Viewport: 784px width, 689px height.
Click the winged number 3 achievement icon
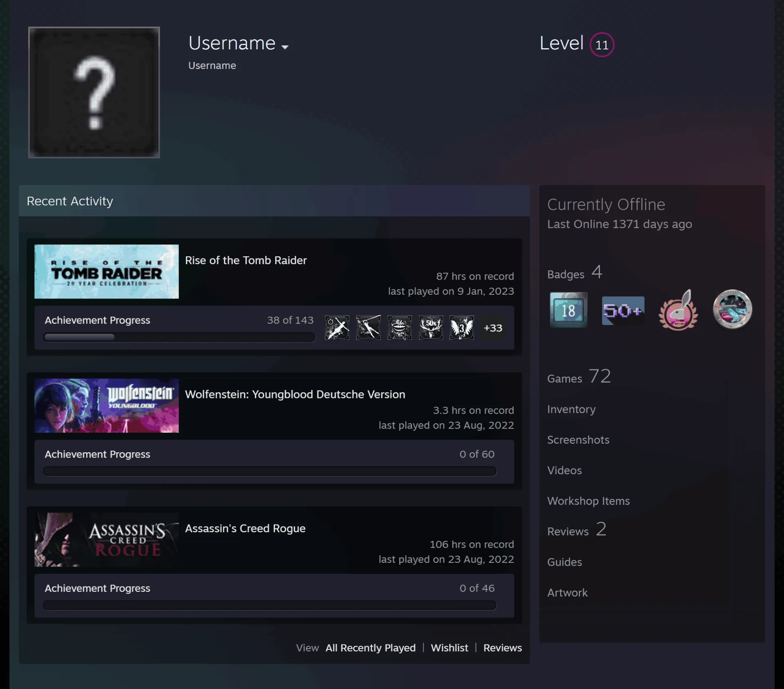(x=462, y=328)
